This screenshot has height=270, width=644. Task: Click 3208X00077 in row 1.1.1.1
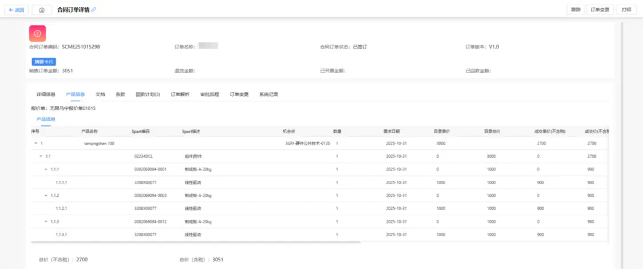pyautogui.click(x=145, y=182)
